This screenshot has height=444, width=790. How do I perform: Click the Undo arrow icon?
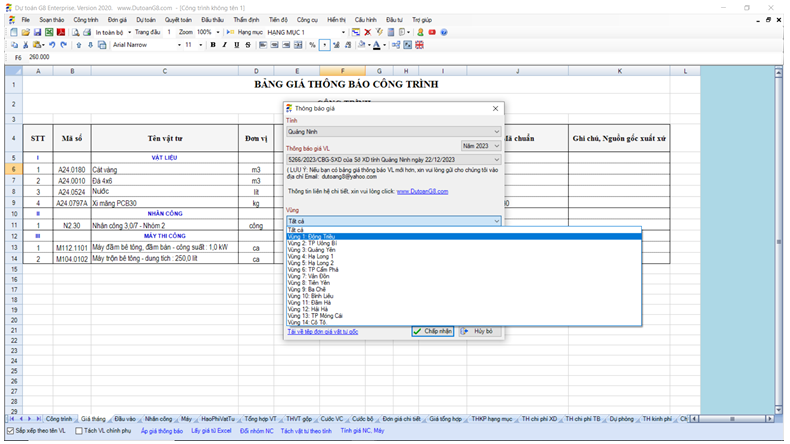pyautogui.click(x=52, y=45)
